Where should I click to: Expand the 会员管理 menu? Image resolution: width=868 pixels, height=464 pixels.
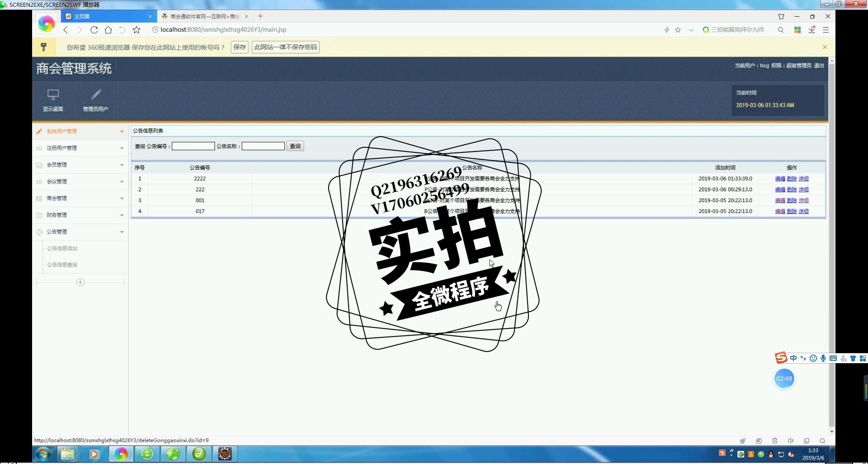(x=80, y=165)
